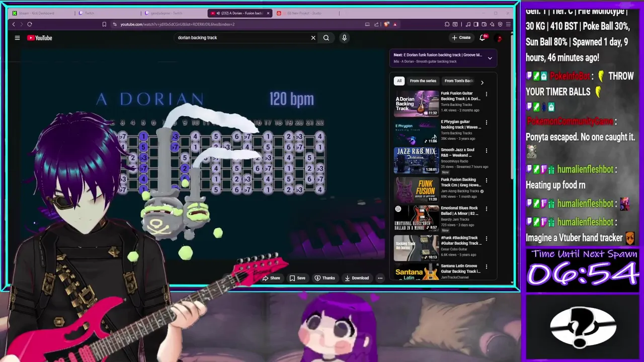Show more filter chips with right arrow
Screen dimensions: 644x362
[x=482, y=82]
